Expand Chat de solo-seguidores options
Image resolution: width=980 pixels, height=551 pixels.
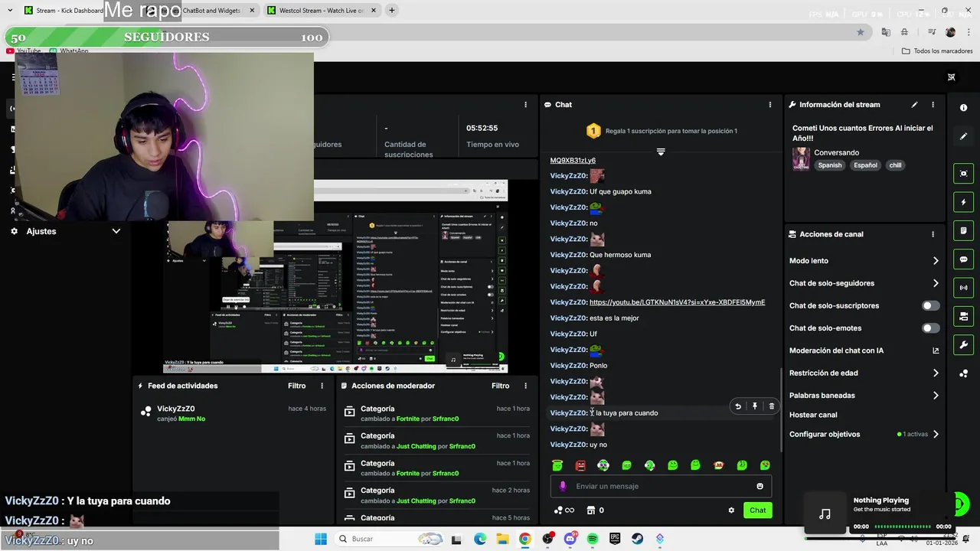(x=936, y=283)
